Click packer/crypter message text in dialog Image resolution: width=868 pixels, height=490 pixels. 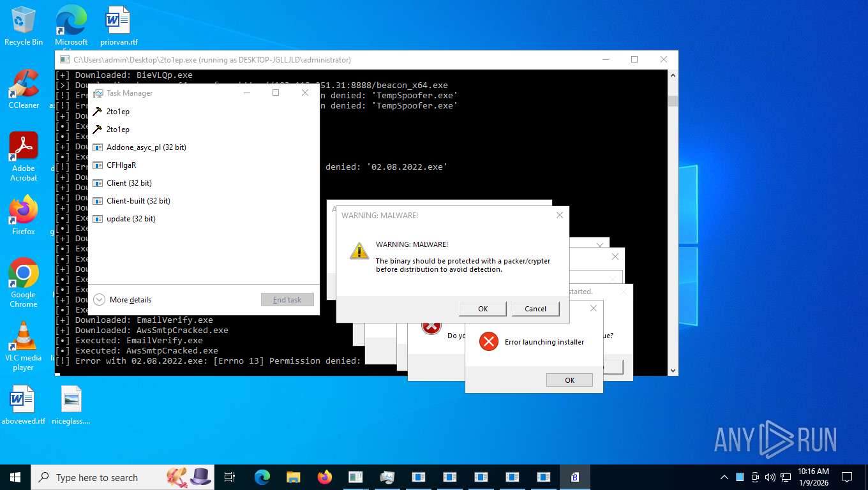point(463,265)
